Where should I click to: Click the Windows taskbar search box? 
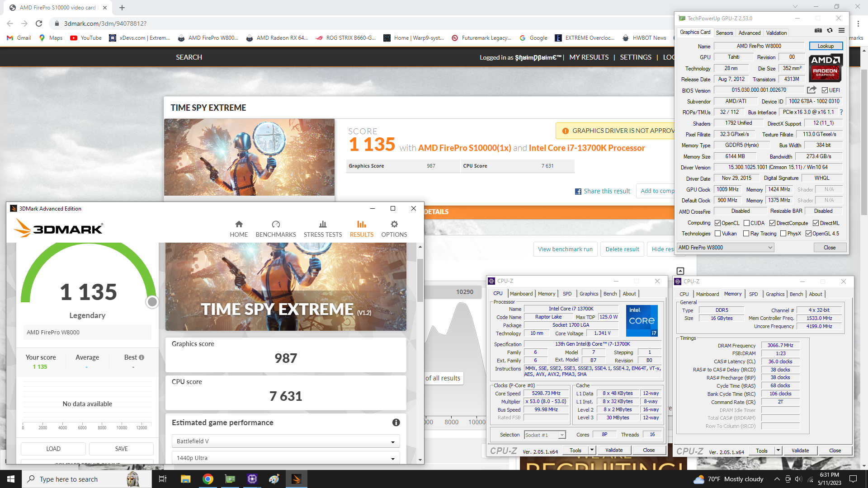pos(87,479)
